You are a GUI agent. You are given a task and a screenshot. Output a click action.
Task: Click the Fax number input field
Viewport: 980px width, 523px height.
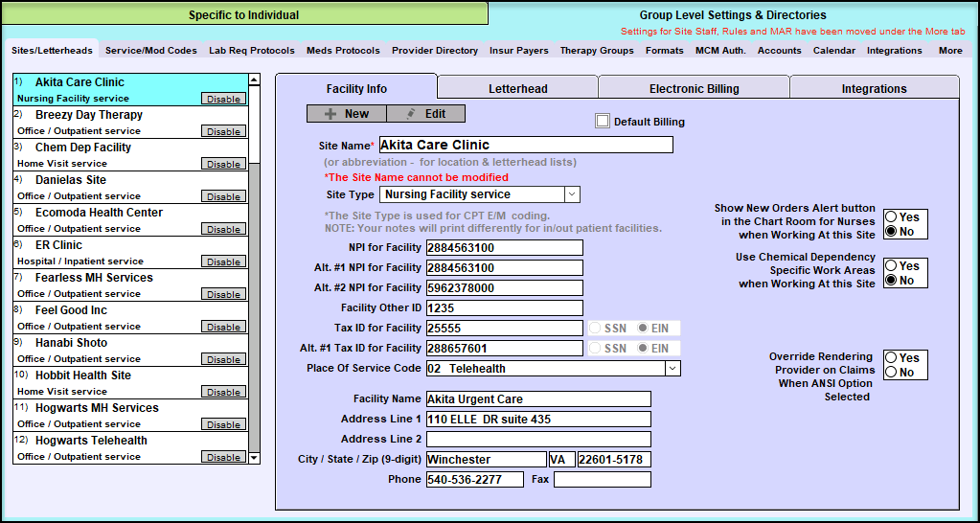[x=602, y=480]
